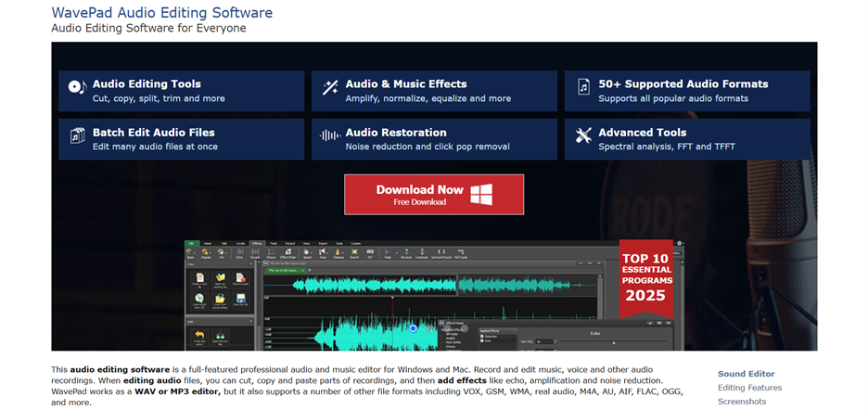This screenshot has width=868, height=410.
Task: Click the 'Edit many audio files at once' text
Action: click(155, 147)
